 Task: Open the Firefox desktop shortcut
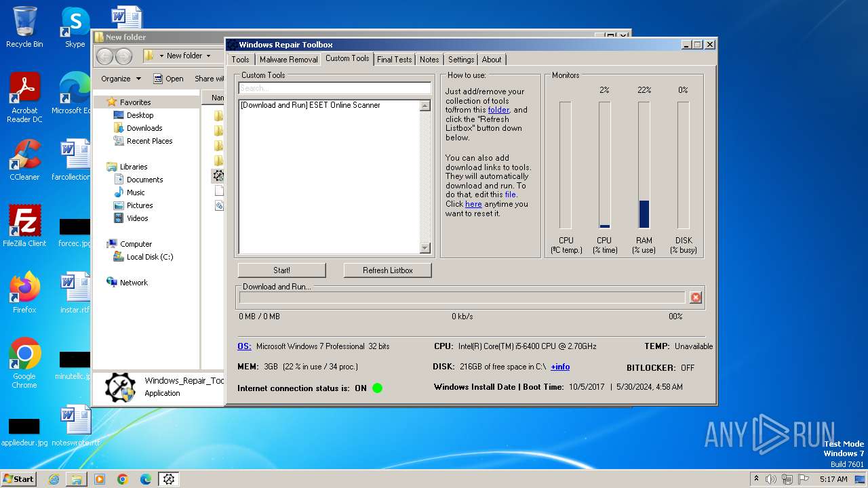click(24, 293)
